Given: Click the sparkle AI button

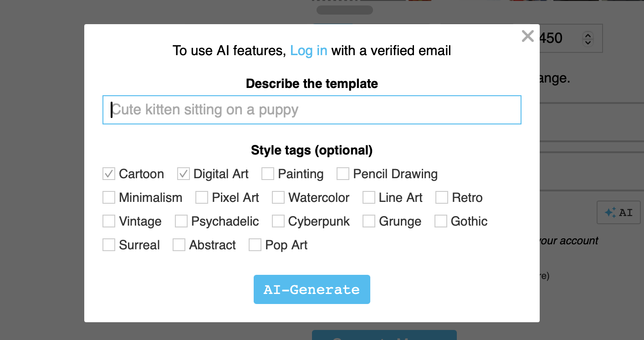Looking at the screenshot, I should click(x=618, y=212).
